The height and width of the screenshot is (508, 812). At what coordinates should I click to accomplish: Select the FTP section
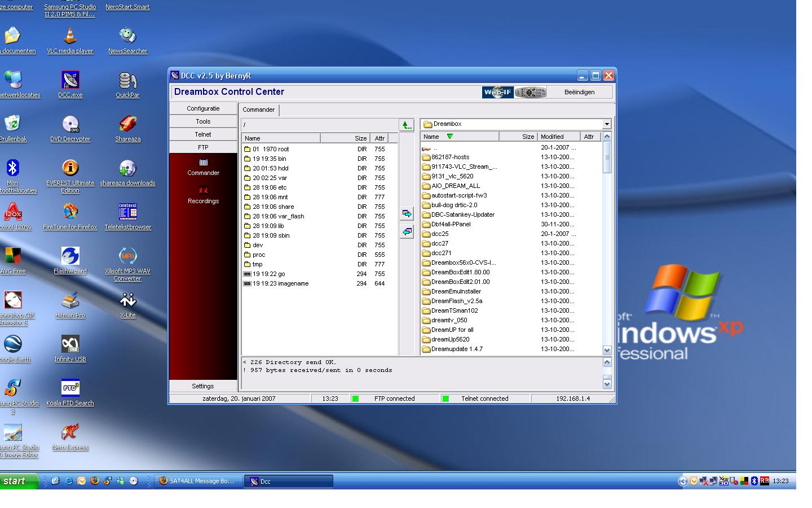(x=203, y=147)
